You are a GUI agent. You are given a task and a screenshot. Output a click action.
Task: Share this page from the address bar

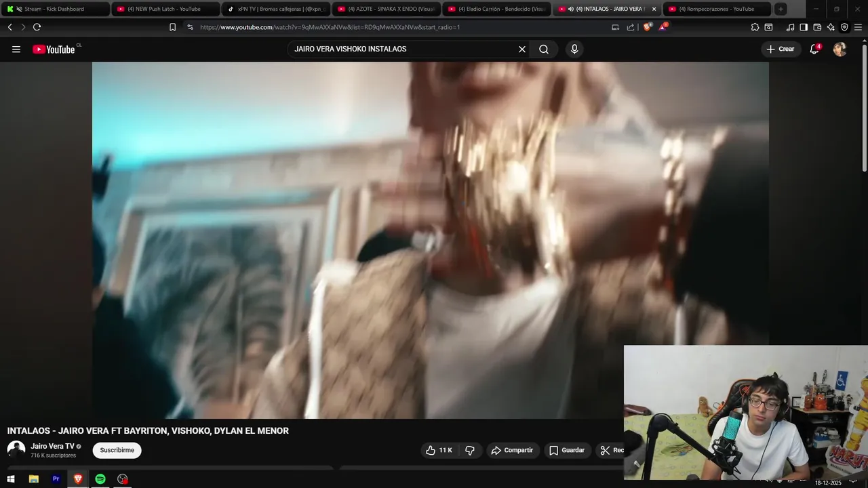(x=631, y=27)
